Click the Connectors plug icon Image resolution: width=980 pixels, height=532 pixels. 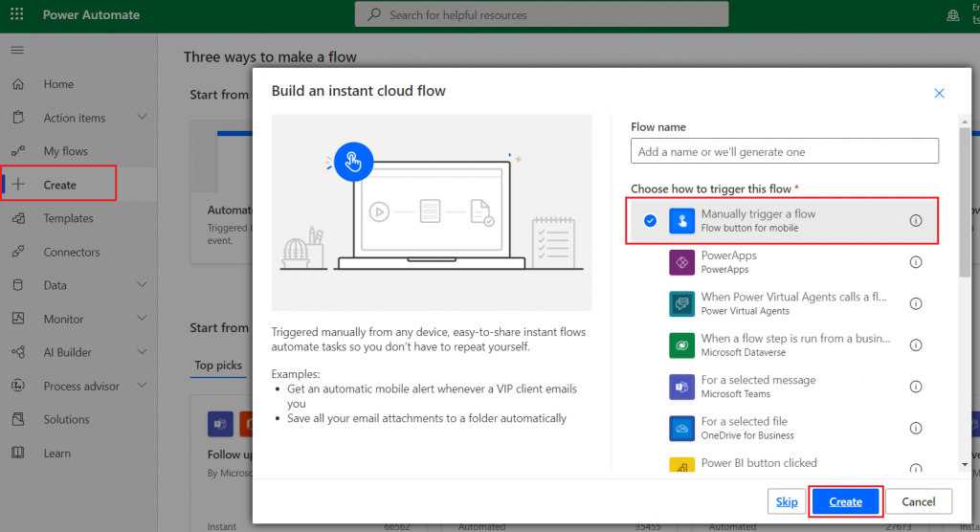(x=18, y=252)
